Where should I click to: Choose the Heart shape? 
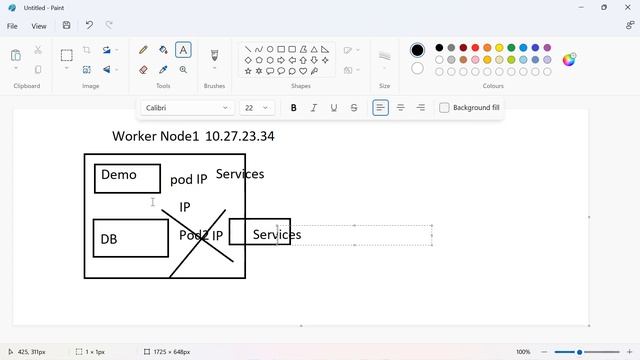click(x=303, y=71)
